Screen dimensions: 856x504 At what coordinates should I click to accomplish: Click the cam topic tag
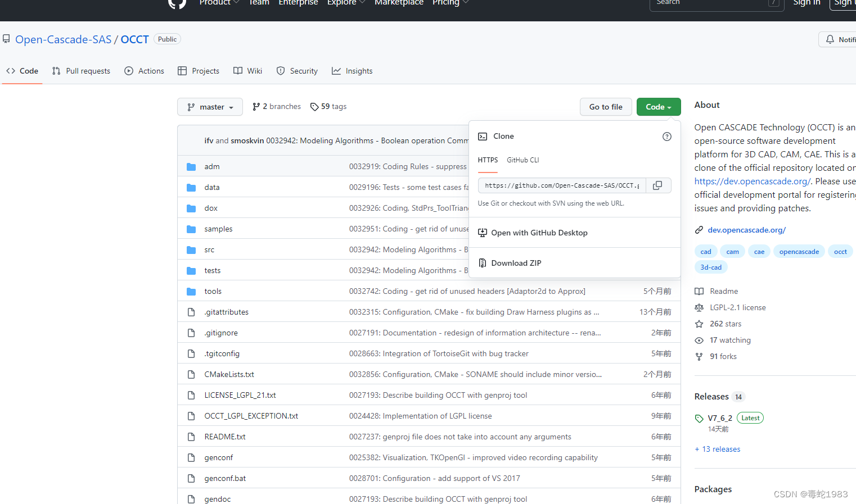click(733, 252)
